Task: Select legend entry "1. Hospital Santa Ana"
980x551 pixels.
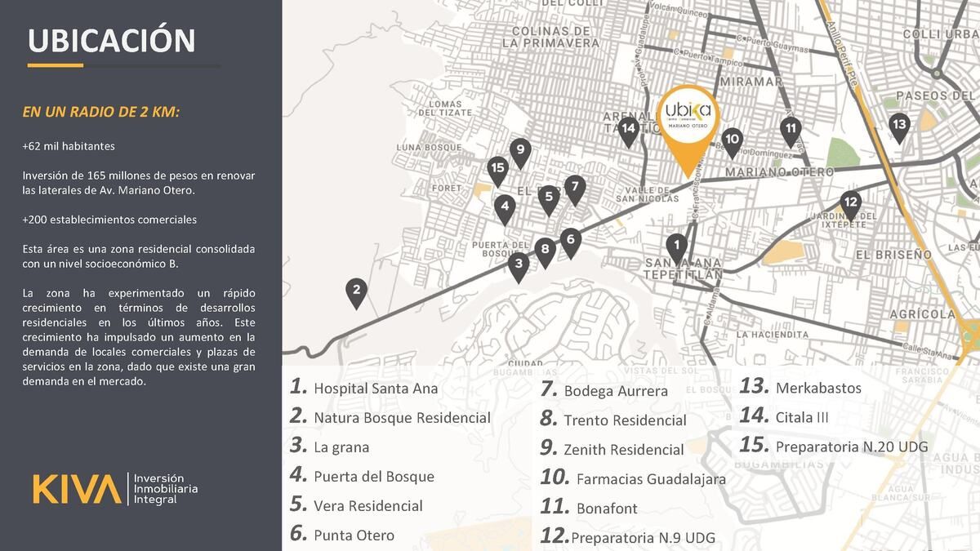Action: pos(364,388)
